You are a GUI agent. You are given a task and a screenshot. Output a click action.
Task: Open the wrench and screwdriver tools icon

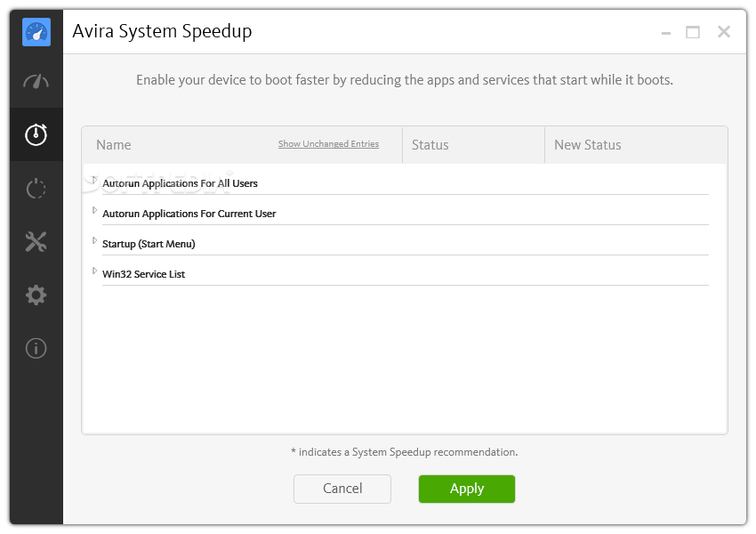coord(36,242)
